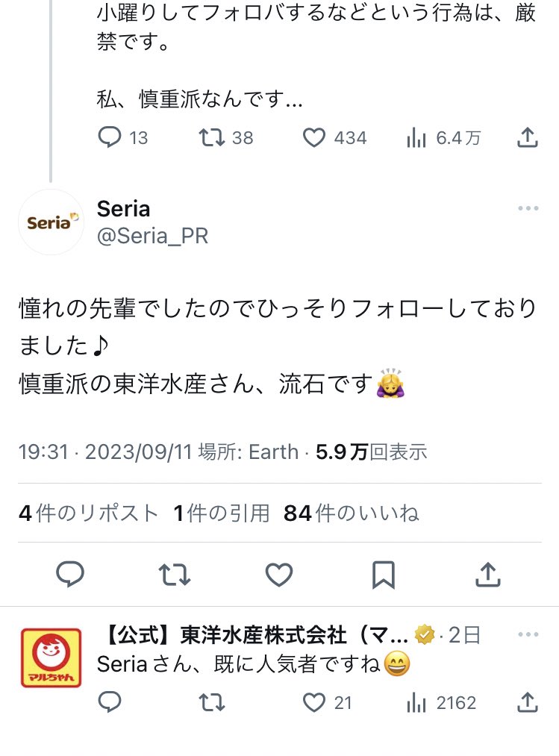View the 84件のいいね likes list
The width and height of the screenshot is (559, 756).
(351, 513)
